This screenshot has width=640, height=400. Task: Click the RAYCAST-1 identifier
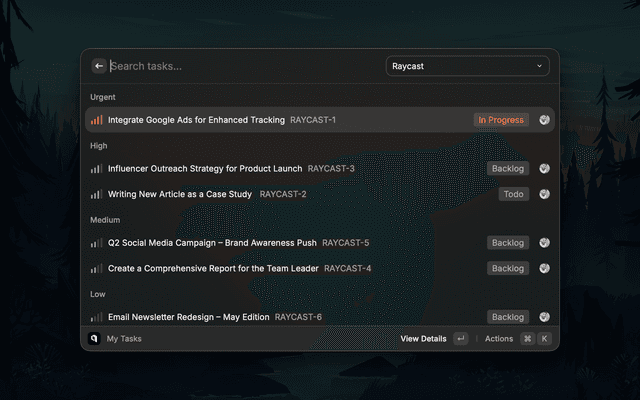[313, 120]
